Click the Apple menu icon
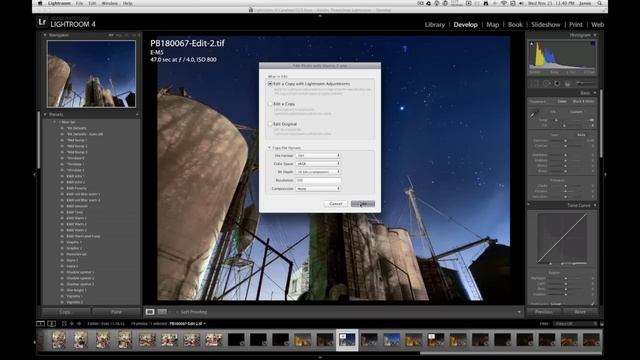The width and height of the screenshot is (640, 360). 40,3
